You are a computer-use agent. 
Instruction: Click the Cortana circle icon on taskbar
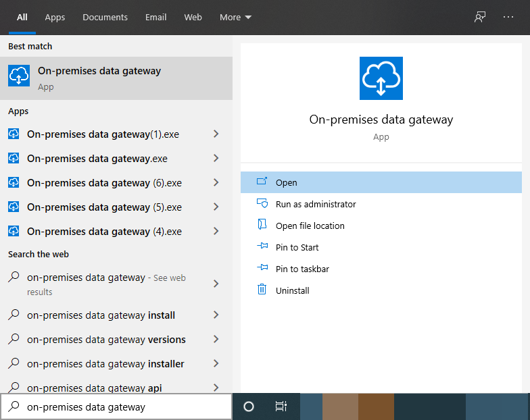[x=248, y=406]
